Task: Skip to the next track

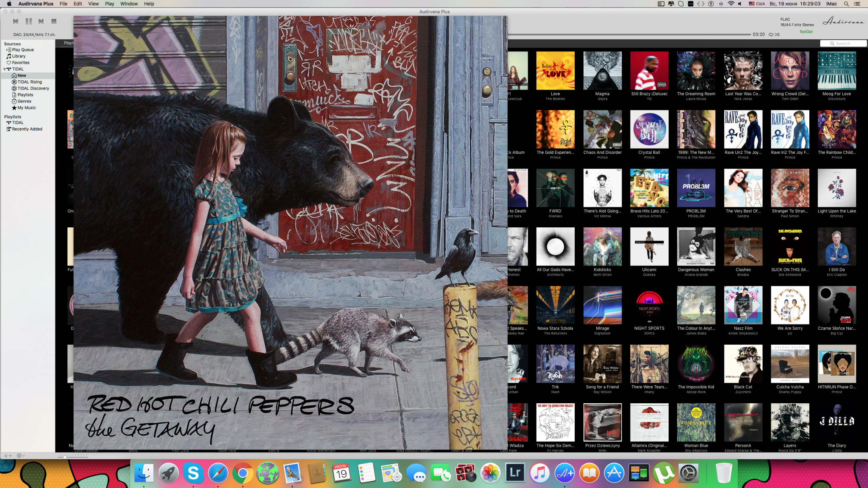Action: (41, 21)
